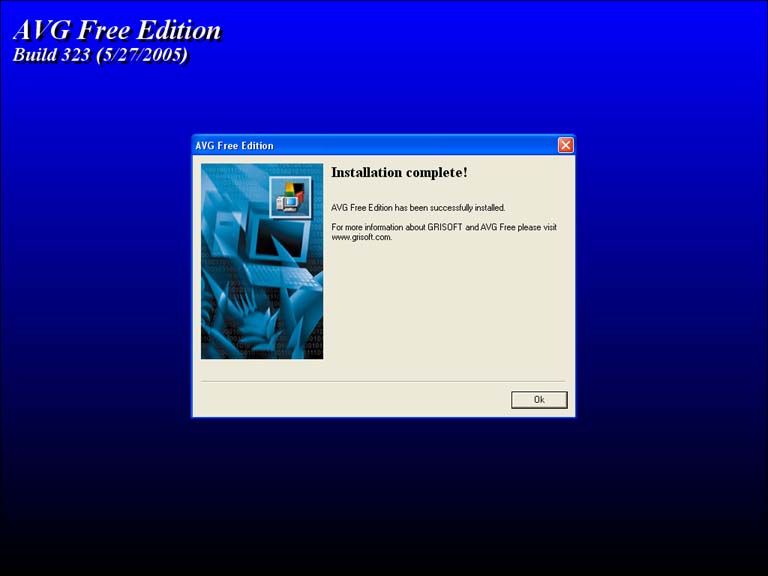
Task: Click the blue installer background right of the dialog
Action: pos(670,280)
